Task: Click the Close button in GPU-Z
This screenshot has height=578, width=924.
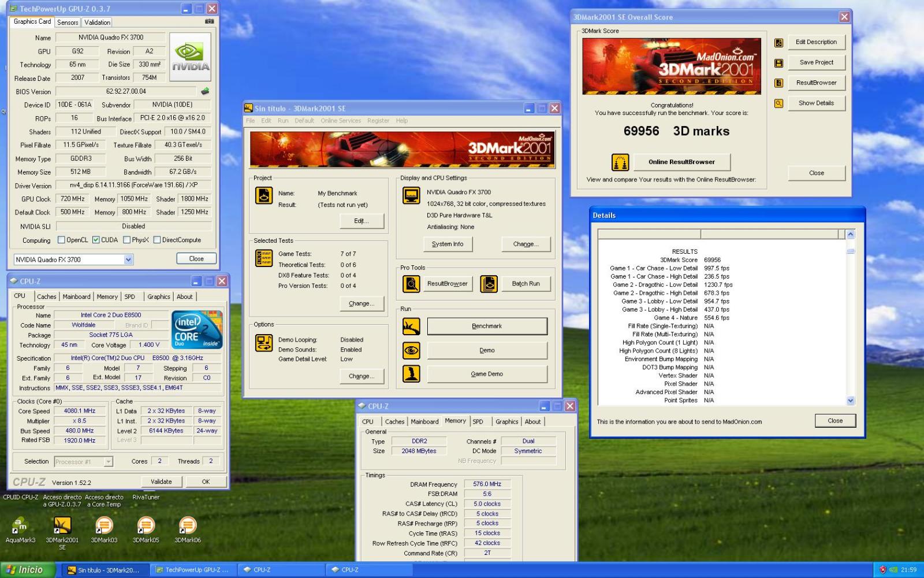Action: pos(196,259)
